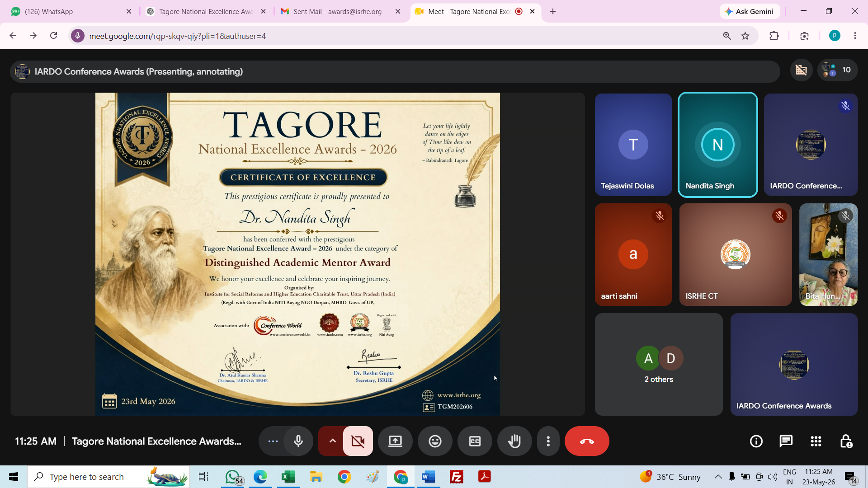Switch the ENG IN input language
868x488 pixels.
[x=789, y=477]
